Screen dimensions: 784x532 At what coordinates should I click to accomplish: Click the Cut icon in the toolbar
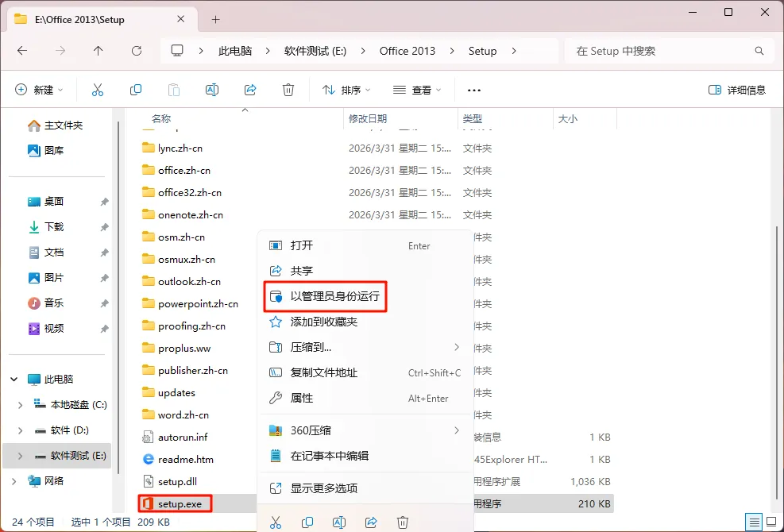[98, 90]
